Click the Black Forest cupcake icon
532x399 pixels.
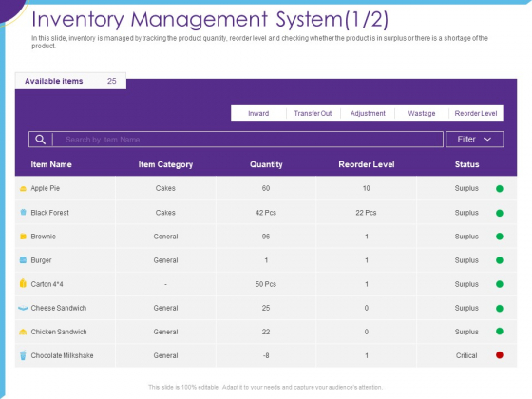click(x=23, y=213)
